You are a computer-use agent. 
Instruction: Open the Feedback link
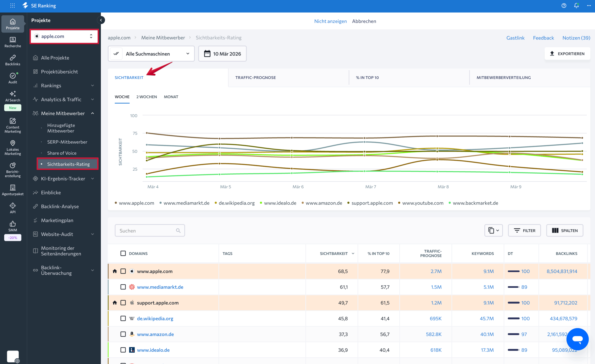coord(543,38)
